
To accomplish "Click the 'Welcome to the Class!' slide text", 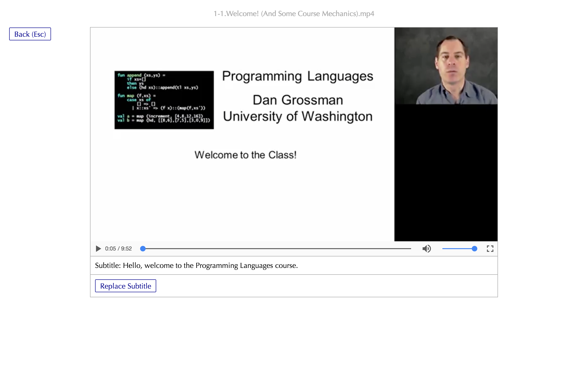I will pyautogui.click(x=245, y=155).
